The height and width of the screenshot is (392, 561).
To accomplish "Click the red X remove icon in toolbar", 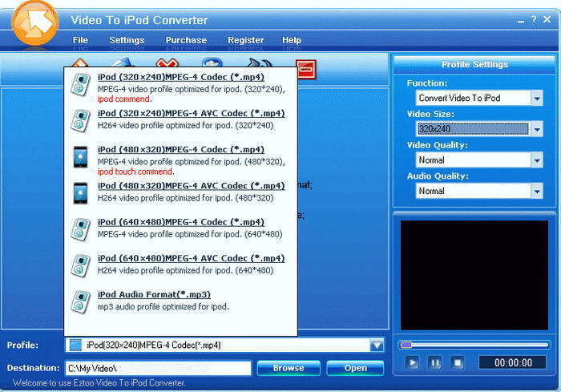I will [167, 63].
